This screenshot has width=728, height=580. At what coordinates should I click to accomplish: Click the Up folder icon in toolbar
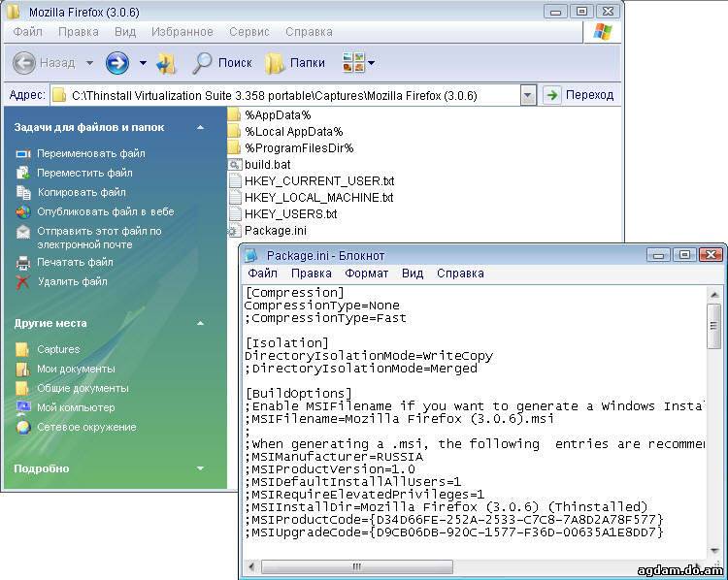[166, 63]
